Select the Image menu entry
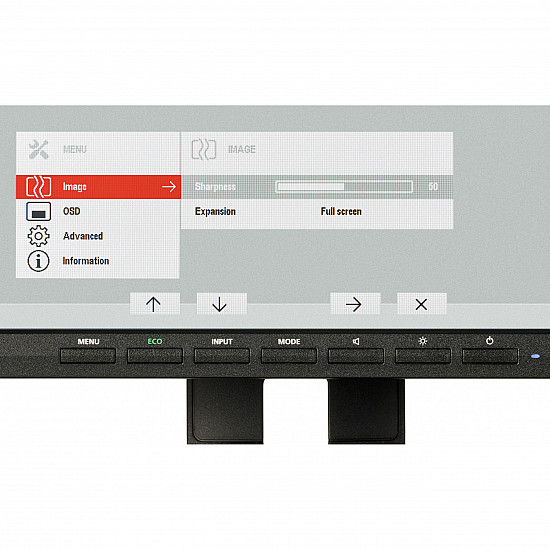The height and width of the screenshot is (550, 550). coord(98,187)
